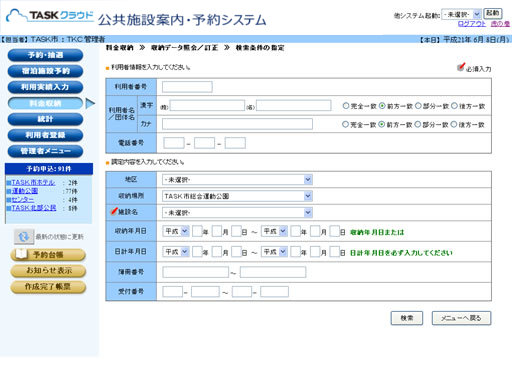This screenshot has height=384, width=512.
Task: Click the メニューへ戻る button
Action: click(461, 318)
